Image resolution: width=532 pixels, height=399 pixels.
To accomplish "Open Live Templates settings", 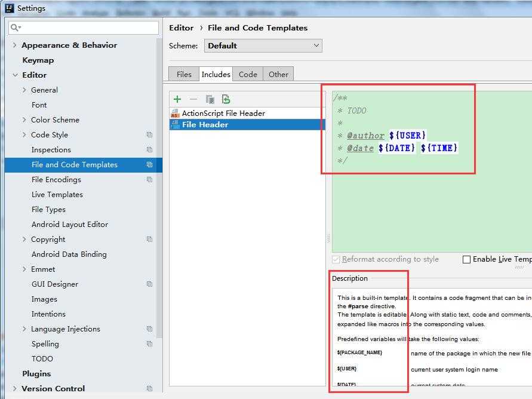I will 57,194.
